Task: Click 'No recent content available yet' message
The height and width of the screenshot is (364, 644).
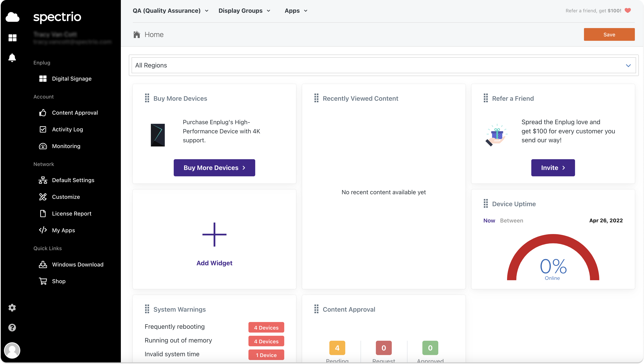Action: [x=383, y=192]
